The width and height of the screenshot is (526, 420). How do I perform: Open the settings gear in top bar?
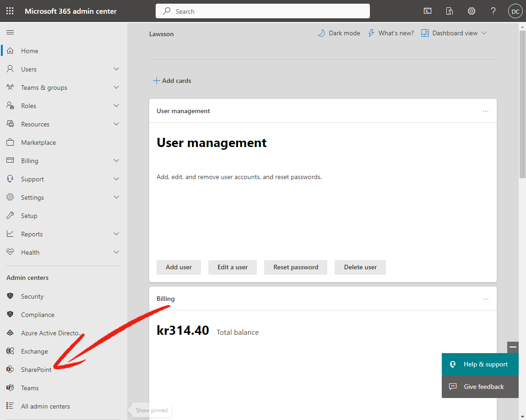coord(472,11)
